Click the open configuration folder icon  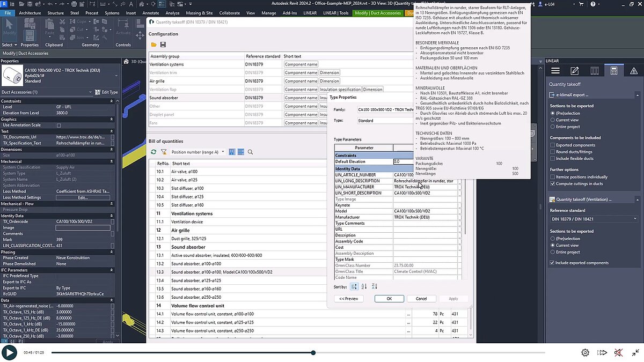pos(153,45)
